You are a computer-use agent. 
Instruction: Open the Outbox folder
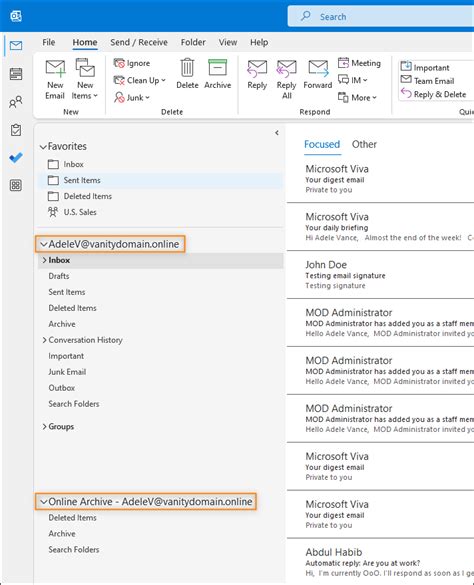click(160, 388)
